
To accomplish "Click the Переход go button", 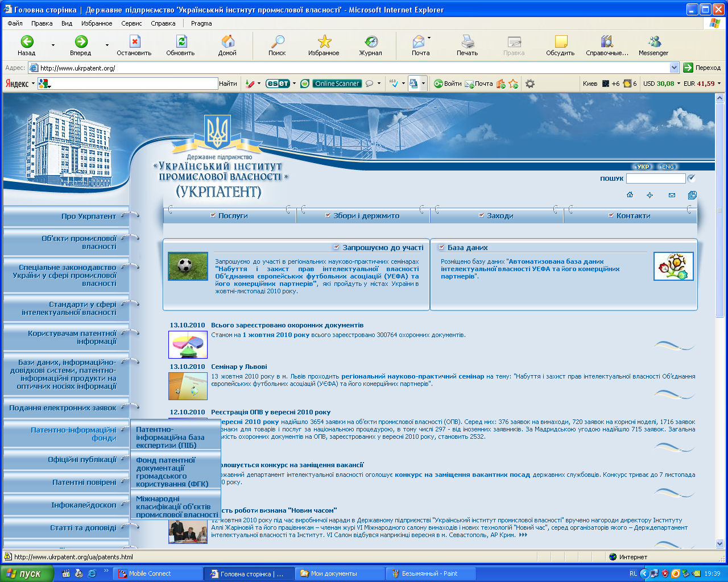I will [702, 68].
